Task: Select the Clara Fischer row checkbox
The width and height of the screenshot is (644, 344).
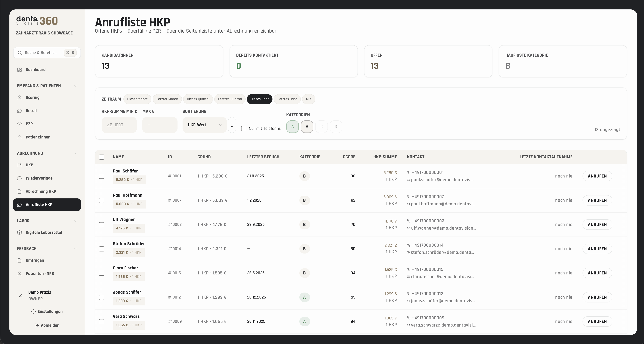Action: 102,273
